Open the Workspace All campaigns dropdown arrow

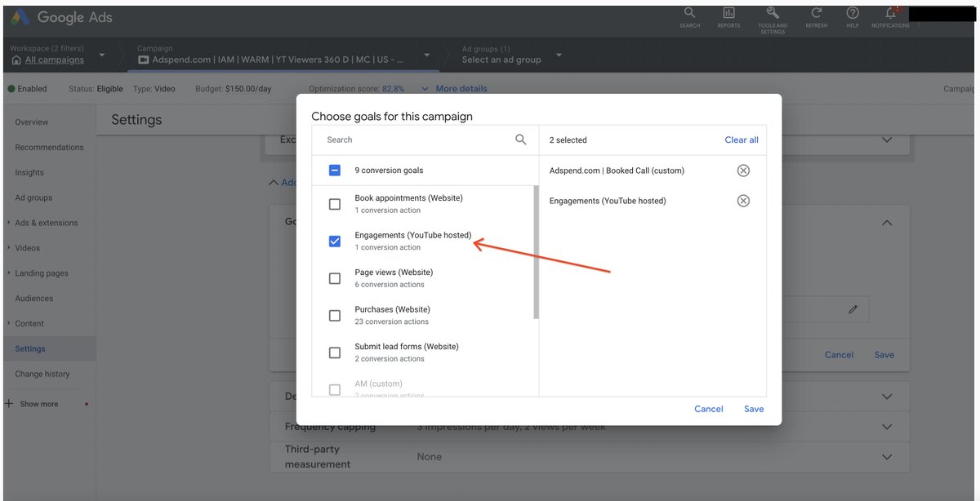pos(102,55)
